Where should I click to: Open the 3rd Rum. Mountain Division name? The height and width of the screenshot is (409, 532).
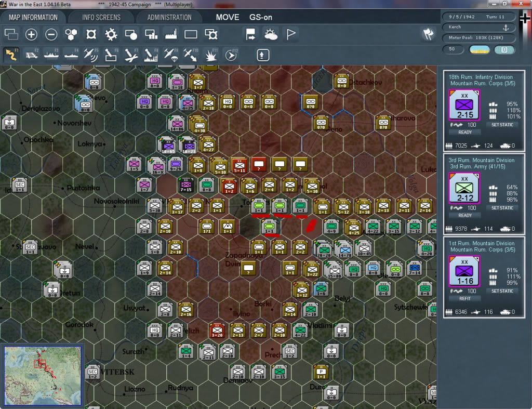pos(482,160)
